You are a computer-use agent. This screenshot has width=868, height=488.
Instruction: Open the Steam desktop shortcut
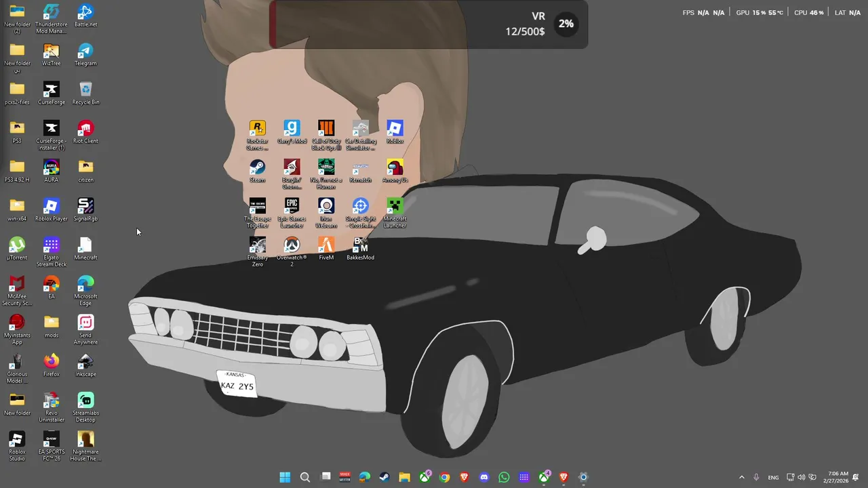coord(257,171)
